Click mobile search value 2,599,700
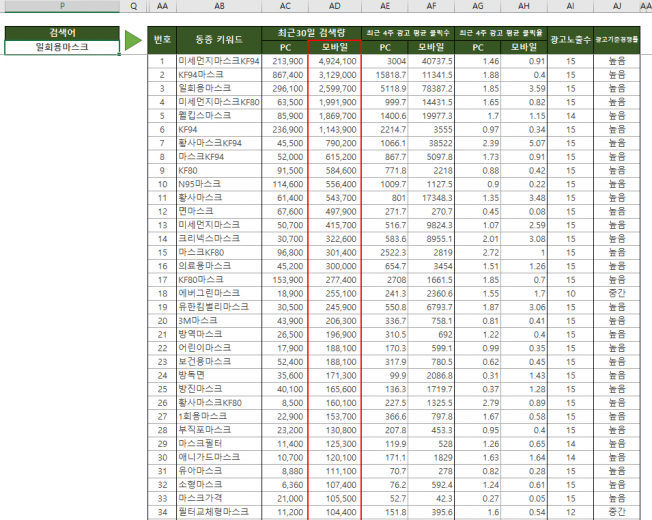 pos(335,89)
